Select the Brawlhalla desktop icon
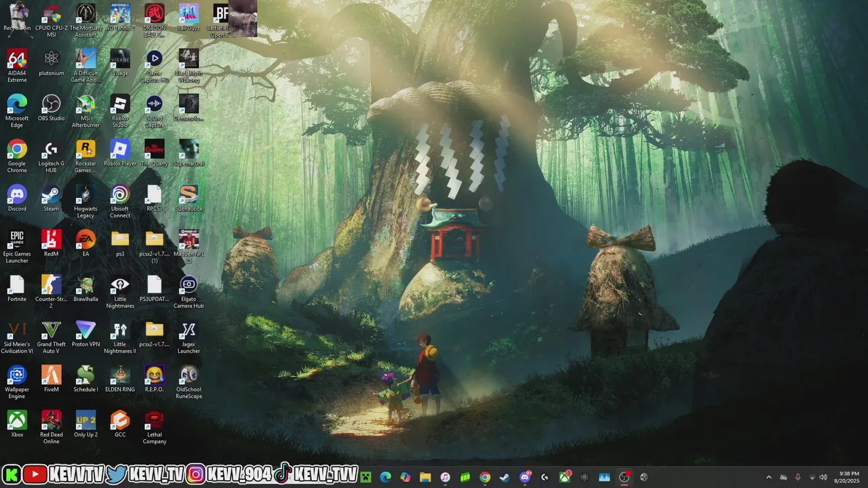868x488 pixels. point(85,289)
